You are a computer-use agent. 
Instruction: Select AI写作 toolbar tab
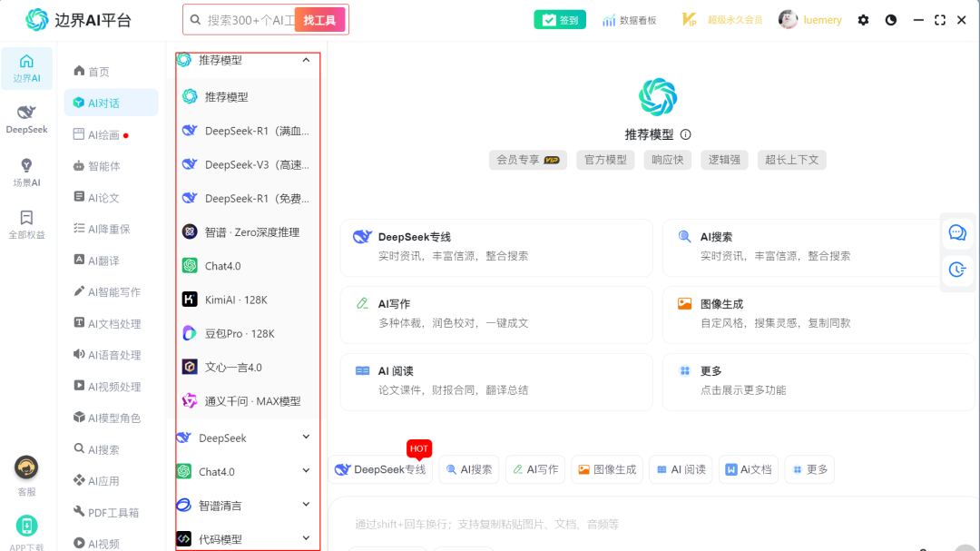535,469
